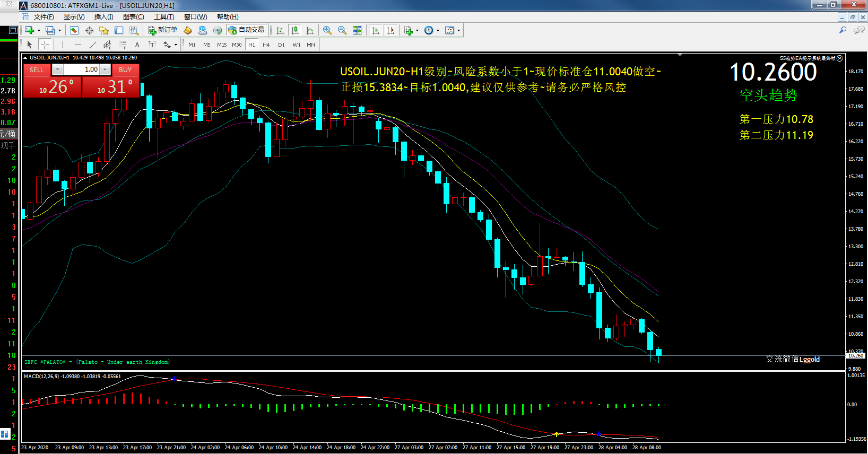868x454 pixels.
Task: Toggle candlestick chart display mode
Action: coord(295,30)
